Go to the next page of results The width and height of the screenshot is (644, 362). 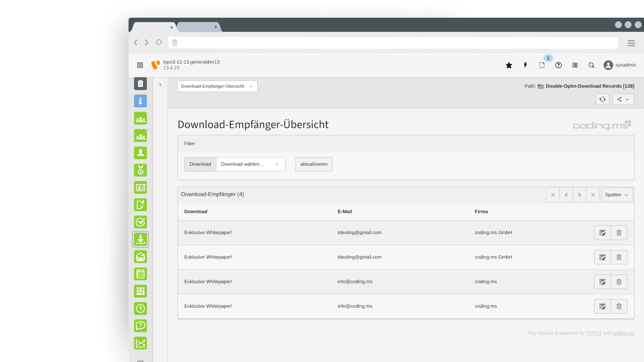click(x=580, y=195)
